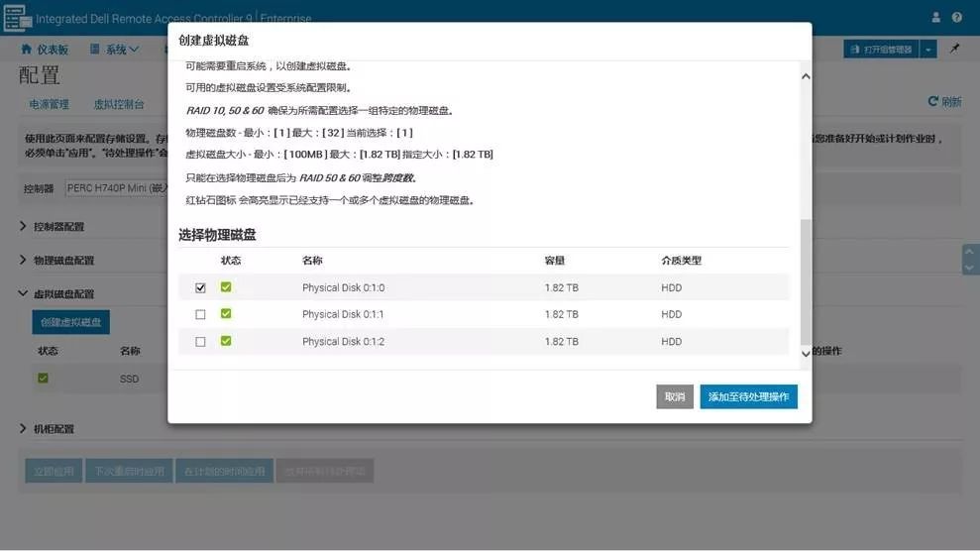Click status icon of Physical Disk 0:1:1

[226, 313]
